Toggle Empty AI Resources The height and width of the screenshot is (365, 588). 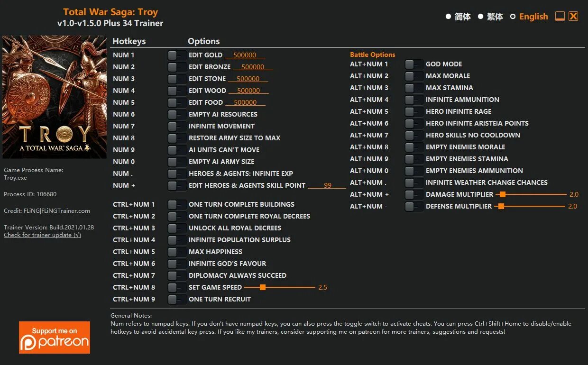(x=176, y=115)
